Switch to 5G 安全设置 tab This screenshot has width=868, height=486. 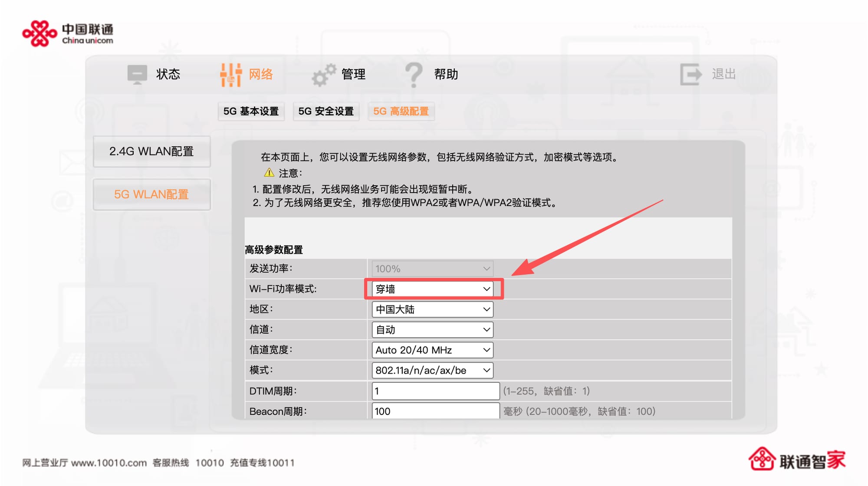click(326, 112)
